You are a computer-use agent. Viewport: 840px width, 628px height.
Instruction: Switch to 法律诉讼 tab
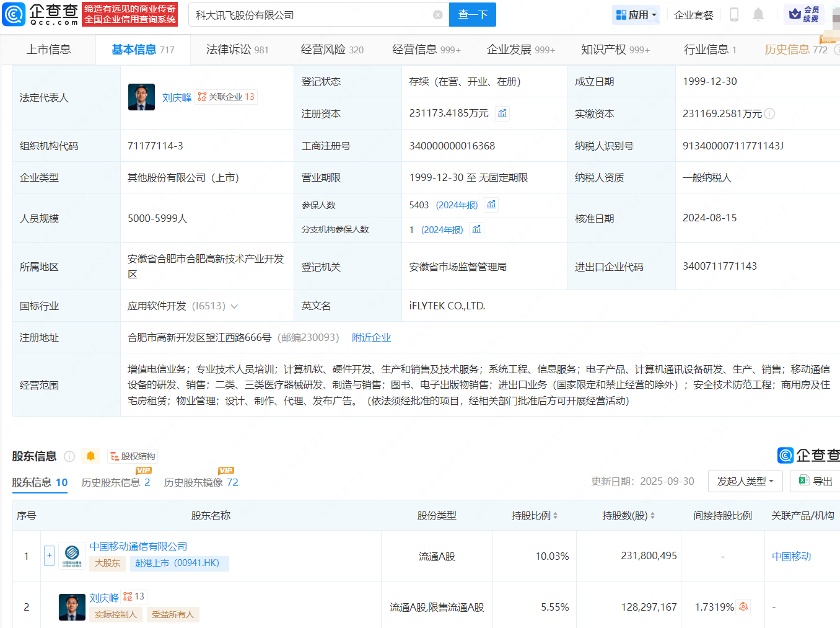(237, 50)
